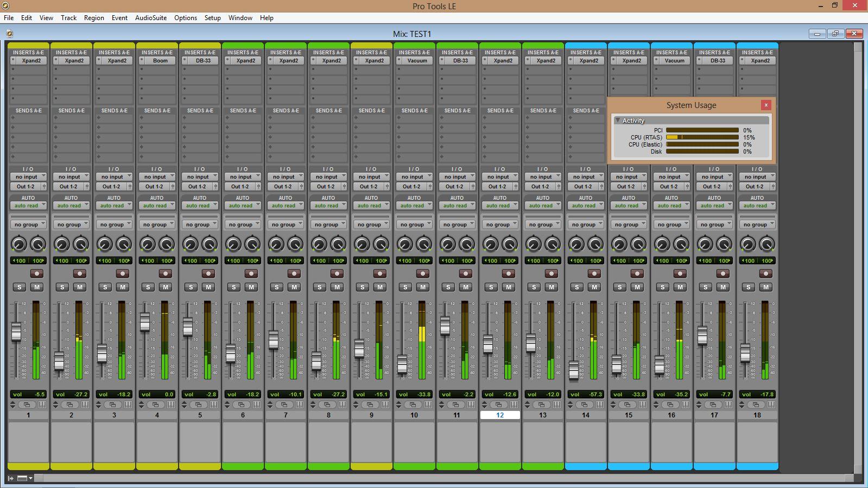Click the left pan knob on track 10
This screenshot has width=868, height=488.
405,244
